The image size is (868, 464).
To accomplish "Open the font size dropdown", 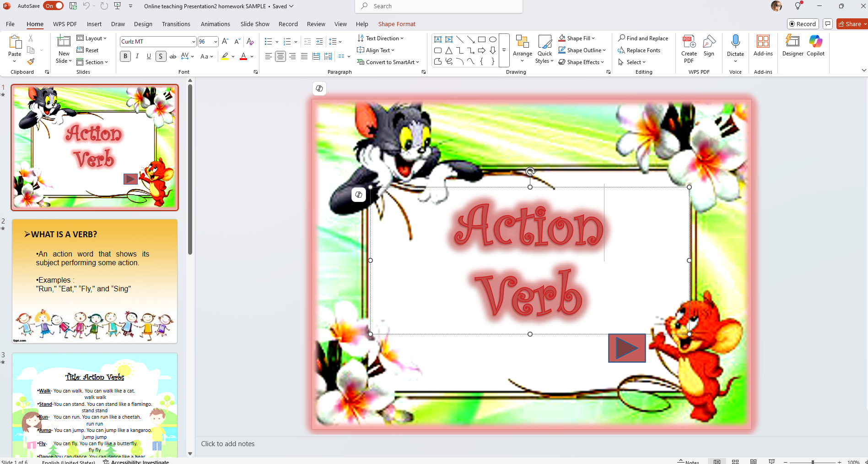I will point(216,42).
